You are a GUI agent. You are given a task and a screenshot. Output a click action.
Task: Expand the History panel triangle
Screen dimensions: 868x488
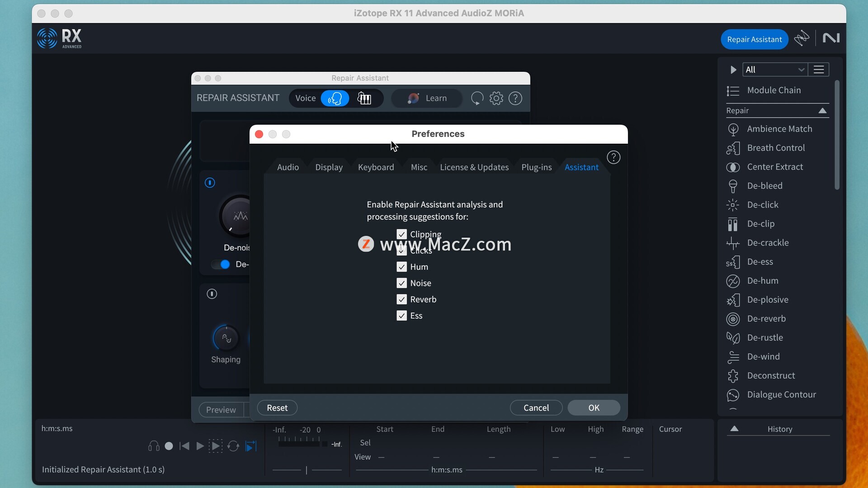(x=734, y=429)
